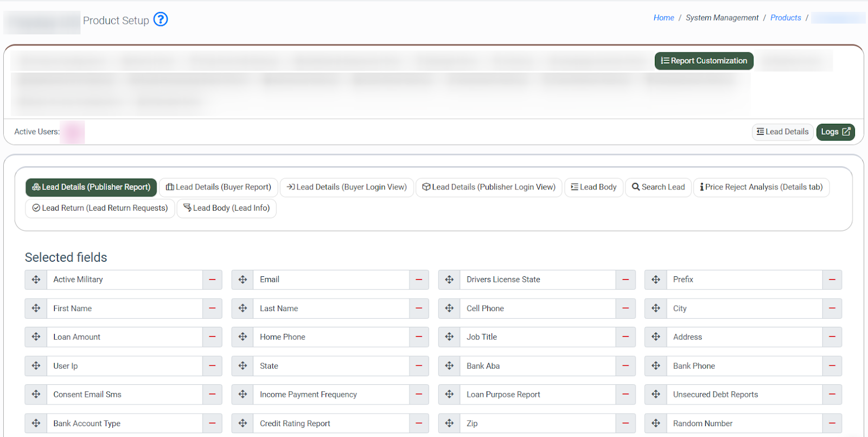
Task: Click the drag handle for Bank Aba
Action: click(449, 366)
